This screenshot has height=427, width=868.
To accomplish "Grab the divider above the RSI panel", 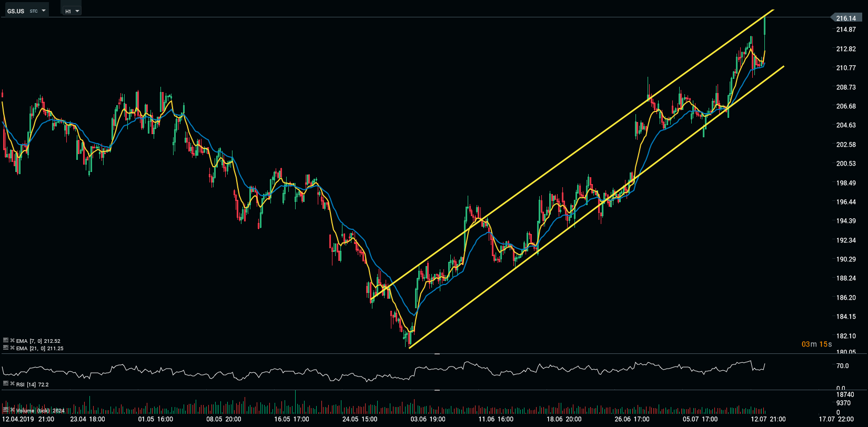I will pyautogui.click(x=437, y=354).
